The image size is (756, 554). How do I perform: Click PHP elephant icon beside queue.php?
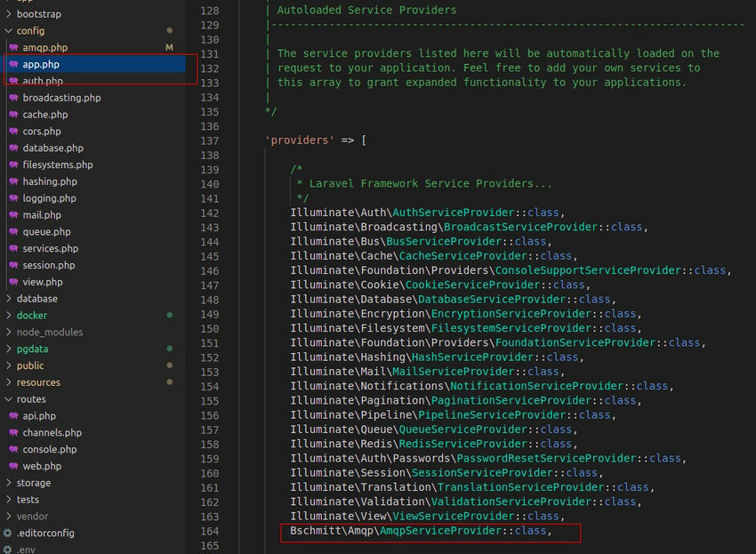pyautogui.click(x=13, y=231)
